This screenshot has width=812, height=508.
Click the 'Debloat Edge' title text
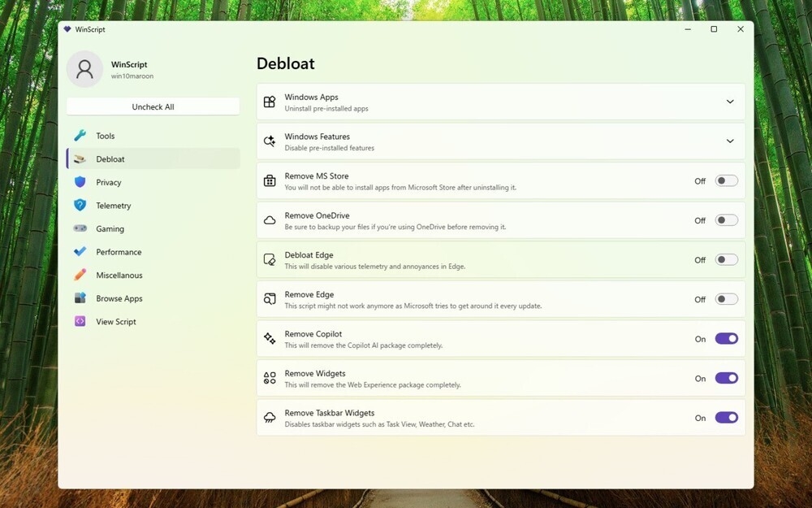click(x=309, y=255)
